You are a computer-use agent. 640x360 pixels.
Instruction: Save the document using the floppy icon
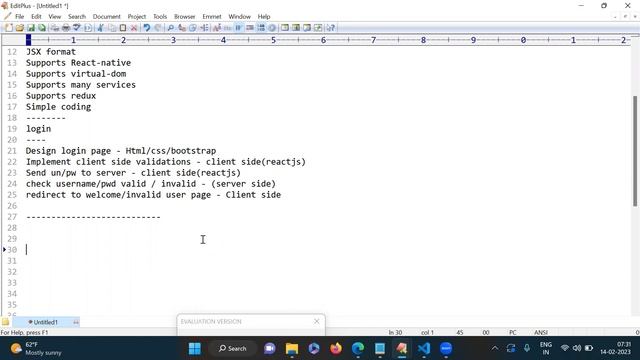pyautogui.click(x=31, y=28)
